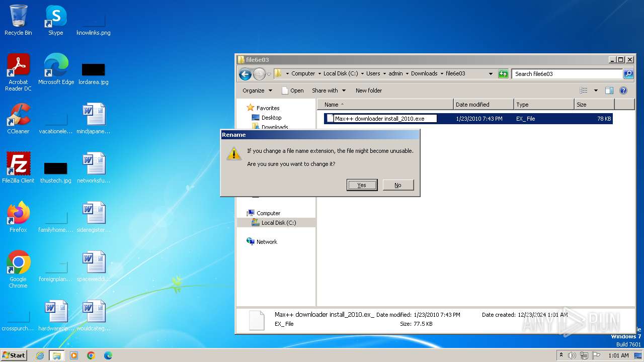Open the recent locations dropdown by Forward button
The height and width of the screenshot is (362, 644).
coord(269,74)
